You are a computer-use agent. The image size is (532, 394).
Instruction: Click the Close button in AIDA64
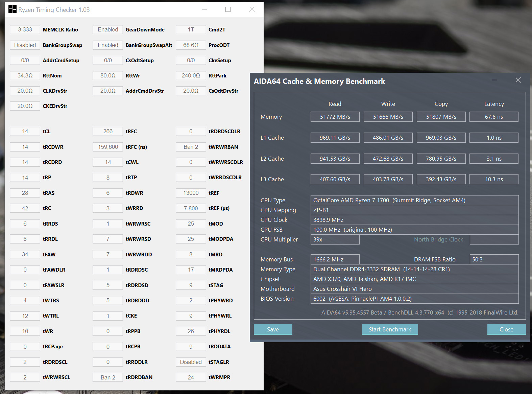[x=506, y=329]
